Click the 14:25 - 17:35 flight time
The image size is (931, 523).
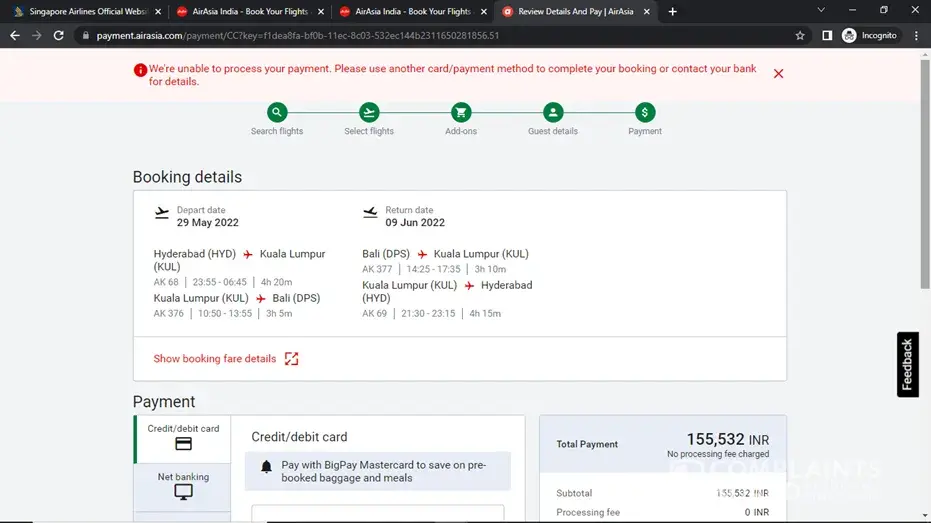(433, 269)
